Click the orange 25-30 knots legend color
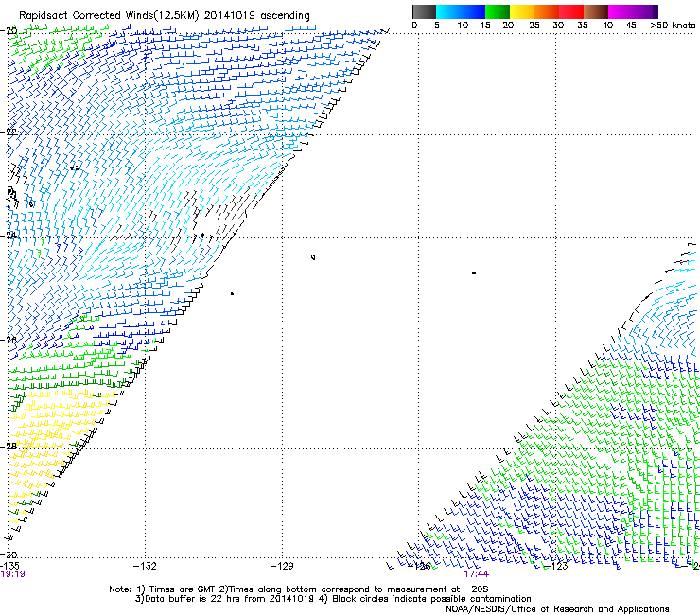 point(547,11)
